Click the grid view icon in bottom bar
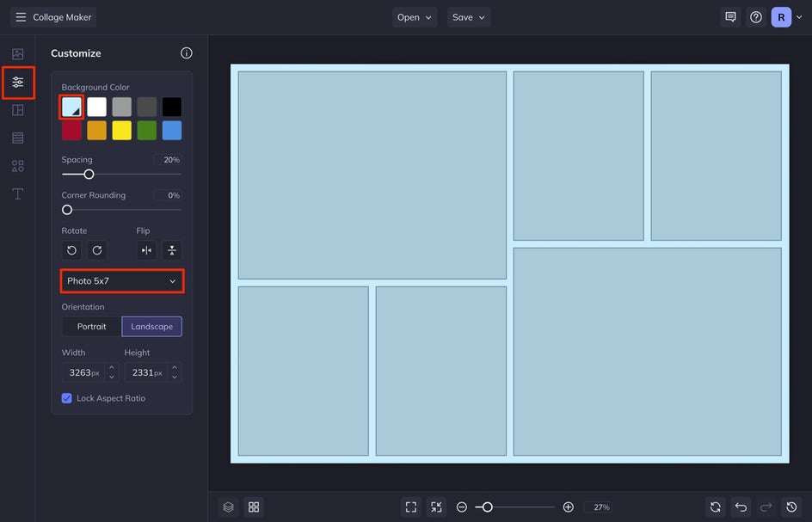Viewport: 812px width, 522px height. (254, 507)
